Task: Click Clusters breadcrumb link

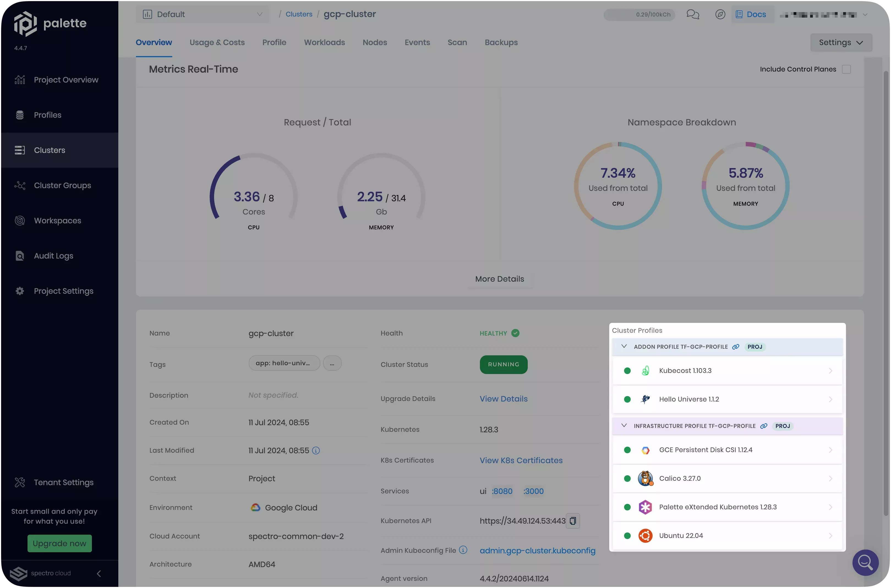Action: click(x=299, y=14)
